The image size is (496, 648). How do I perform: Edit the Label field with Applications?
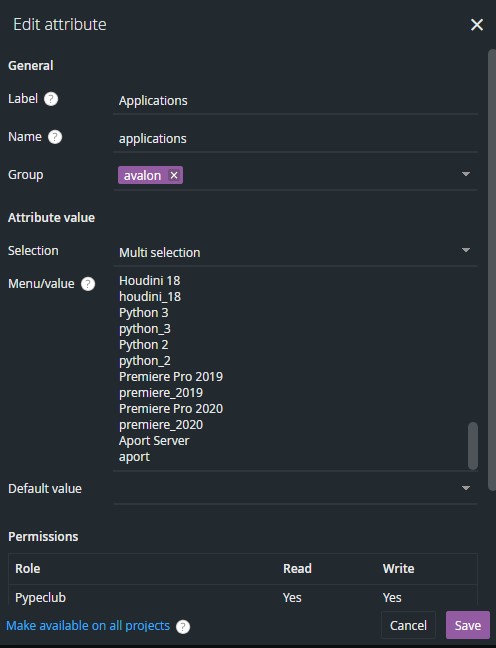[x=295, y=100]
